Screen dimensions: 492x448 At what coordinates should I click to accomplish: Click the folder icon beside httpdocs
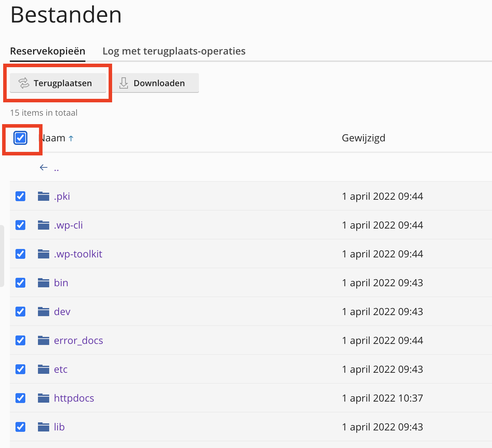pyautogui.click(x=44, y=398)
